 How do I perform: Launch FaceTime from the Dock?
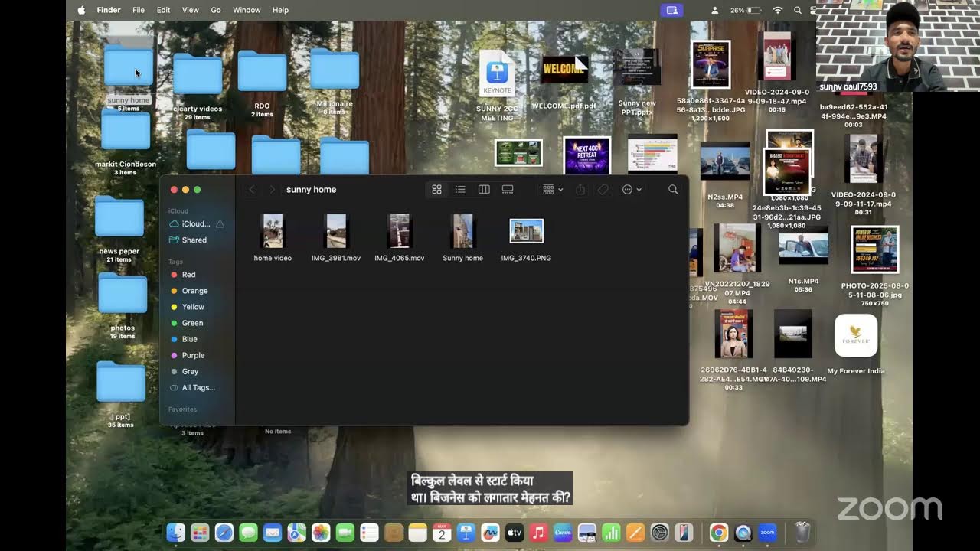point(345,533)
